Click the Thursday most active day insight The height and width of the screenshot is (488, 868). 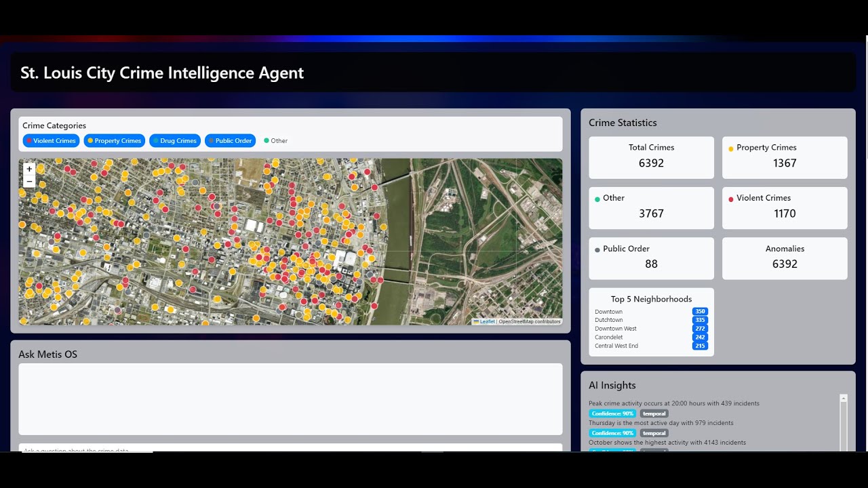(661, 423)
